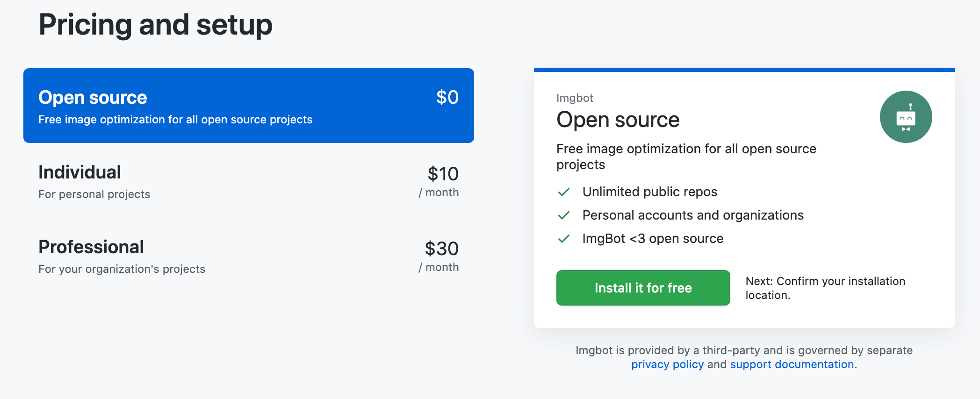Screen dimensions: 980x399
Task: Click the Open source title in details card
Action: [x=618, y=120]
